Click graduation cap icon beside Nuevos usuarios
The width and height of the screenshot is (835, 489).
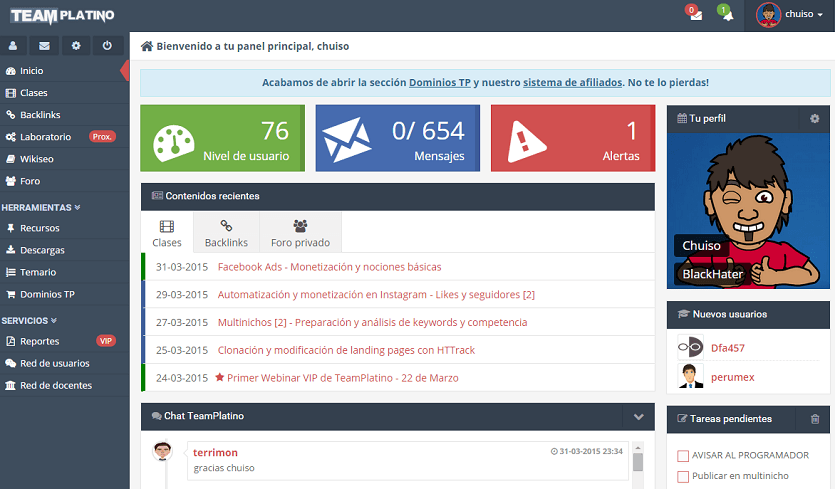click(683, 314)
